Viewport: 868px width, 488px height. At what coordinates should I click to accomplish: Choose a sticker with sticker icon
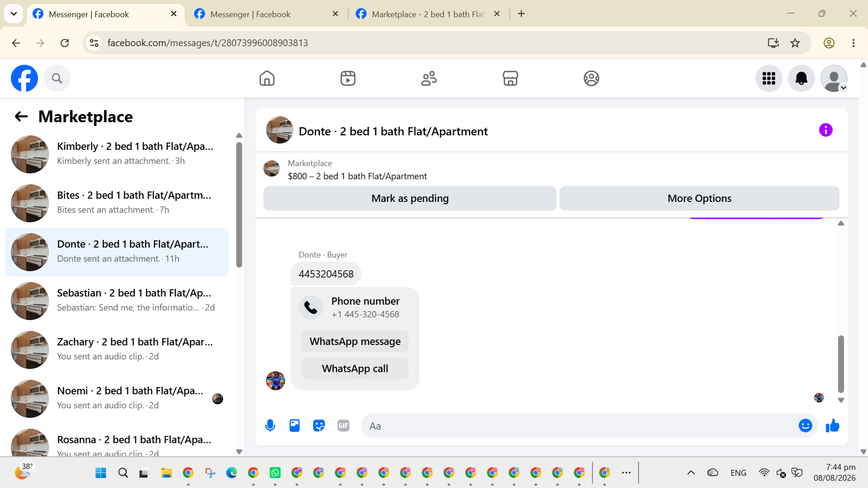click(319, 426)
